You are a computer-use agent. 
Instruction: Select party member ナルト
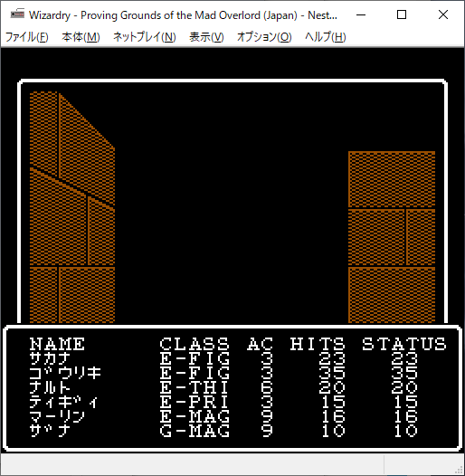pos(50,387)
